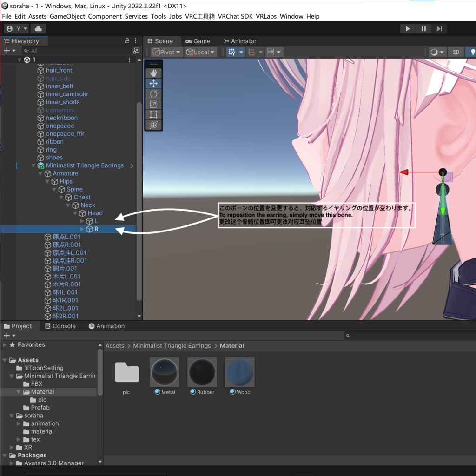Image resolution: width=476 pixels, height=476 pixels.
Task: Switch to the Console tab
Action: pyautogui.click(x=60, y=326)
